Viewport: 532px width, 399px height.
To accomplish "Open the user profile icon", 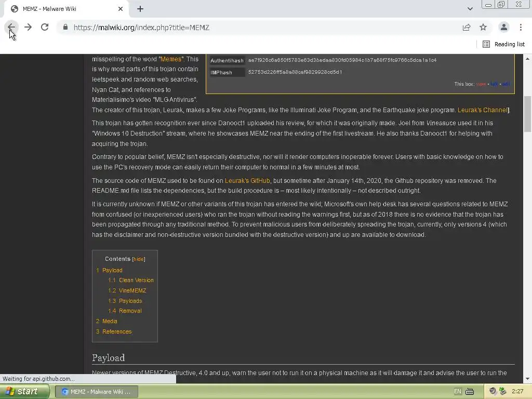I will (504, 27).
